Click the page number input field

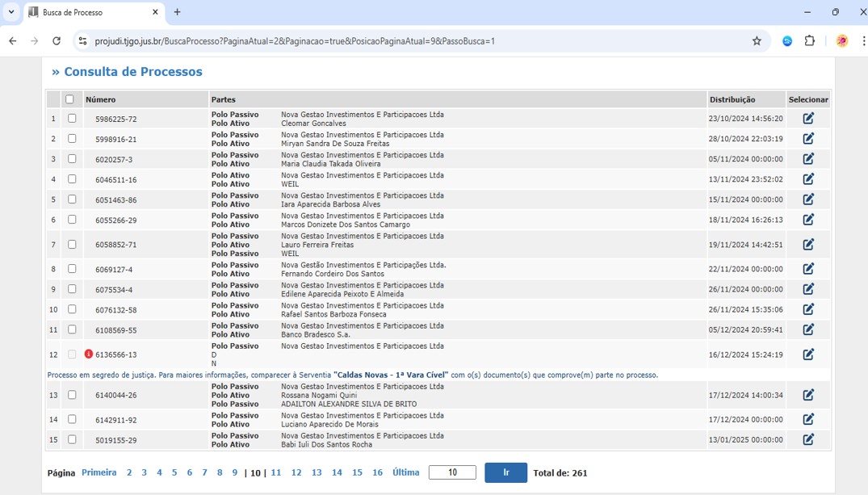coord(452,472)
